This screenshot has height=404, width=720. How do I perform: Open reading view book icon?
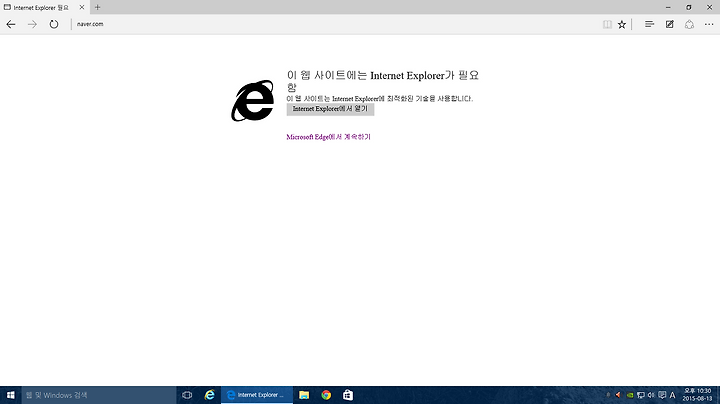(x=607, y=24)
